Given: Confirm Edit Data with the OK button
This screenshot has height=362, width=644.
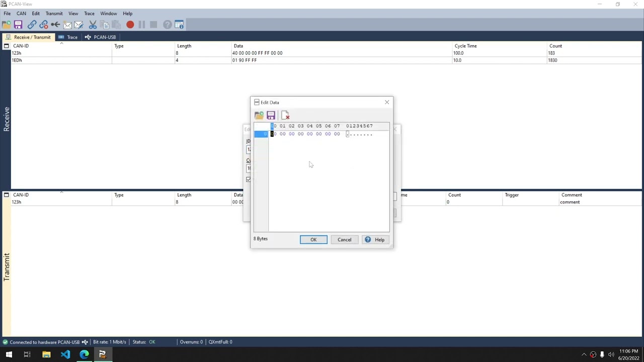Looking at the screenshot, I should coord(313,240).
